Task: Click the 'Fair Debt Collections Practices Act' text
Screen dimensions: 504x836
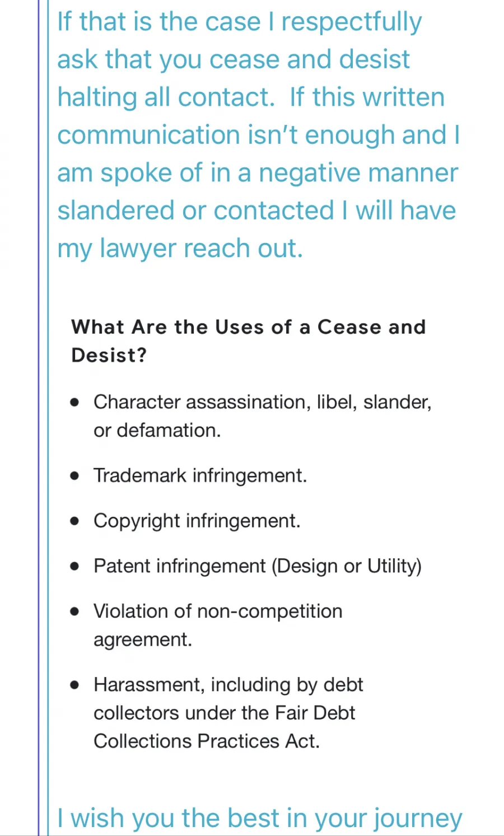Action: coord(224,727)
